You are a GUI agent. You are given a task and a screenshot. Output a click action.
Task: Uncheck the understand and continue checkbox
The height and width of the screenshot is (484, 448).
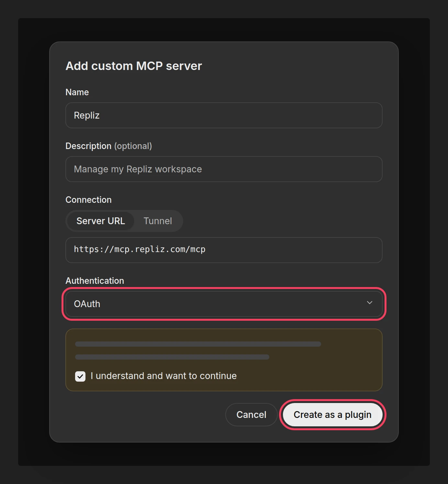[80, 376]
